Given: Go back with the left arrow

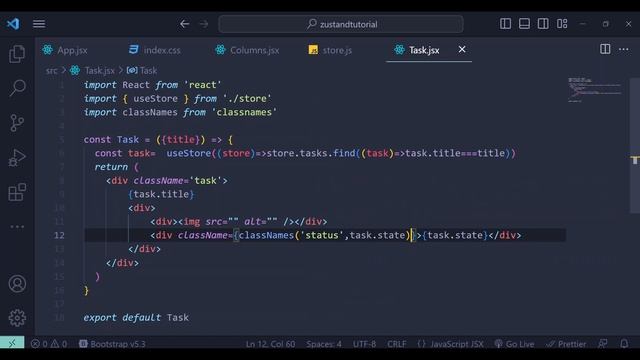Looking at the screenshot, I should click(x=184, y=24).
